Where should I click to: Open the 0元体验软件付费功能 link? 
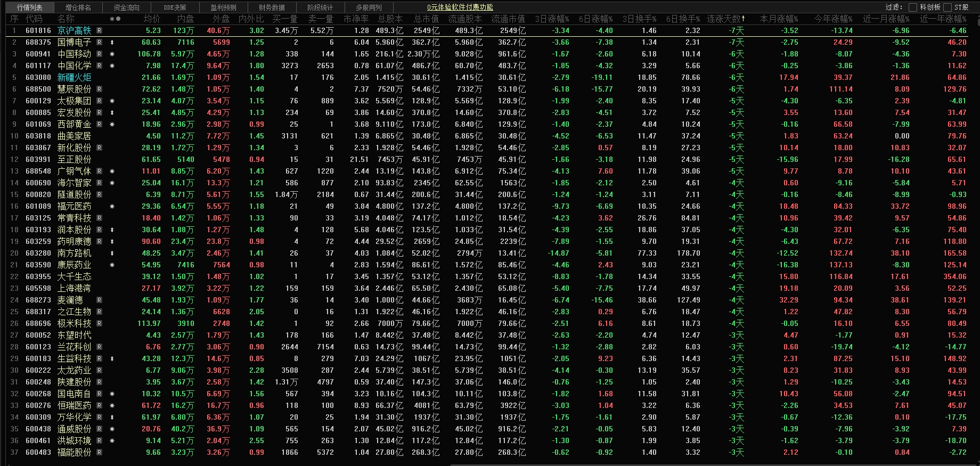pyautogui.click(x=460, y=7)
